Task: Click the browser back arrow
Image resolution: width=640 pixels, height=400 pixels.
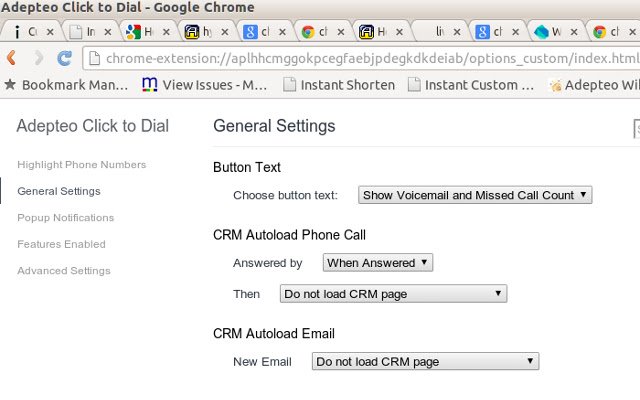Action: [11, 58]
